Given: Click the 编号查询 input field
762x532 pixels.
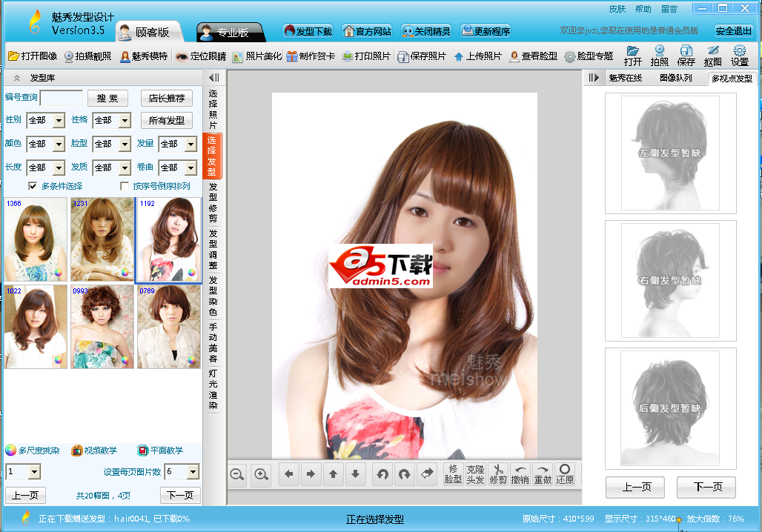Looking at the screenshot, I should [62, 98].
